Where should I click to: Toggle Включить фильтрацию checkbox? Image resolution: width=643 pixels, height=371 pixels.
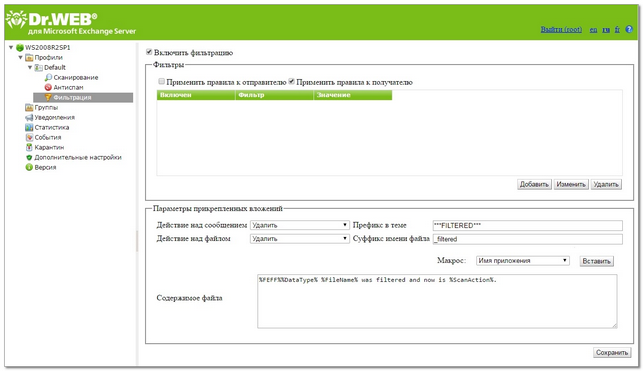tap(149, 52)
